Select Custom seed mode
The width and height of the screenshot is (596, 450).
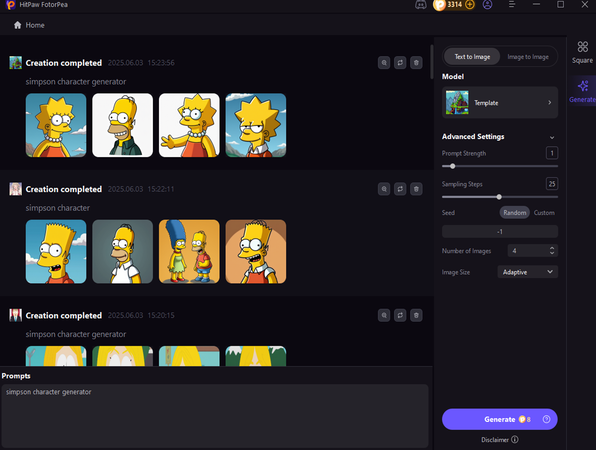coord(544,212)
